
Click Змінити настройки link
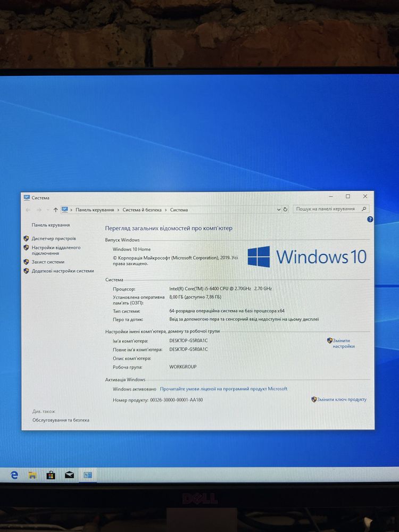coord(343,343)
